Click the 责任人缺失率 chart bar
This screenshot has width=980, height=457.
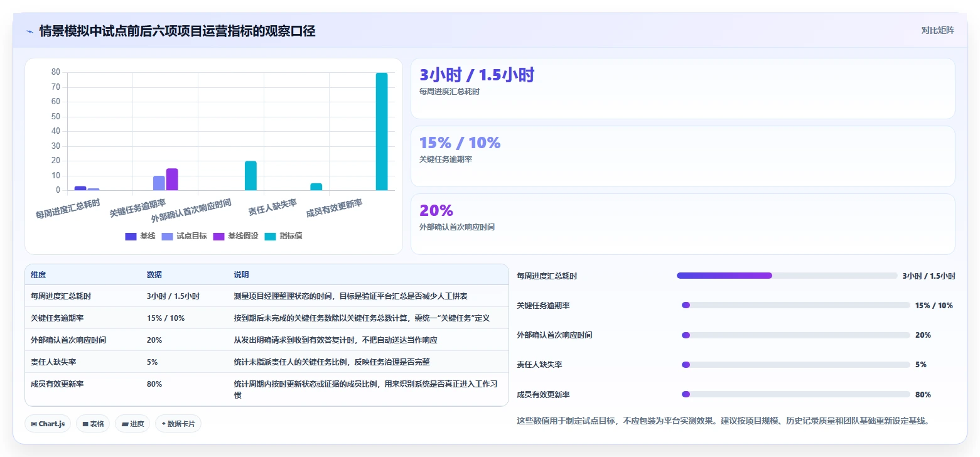[316, 186]
